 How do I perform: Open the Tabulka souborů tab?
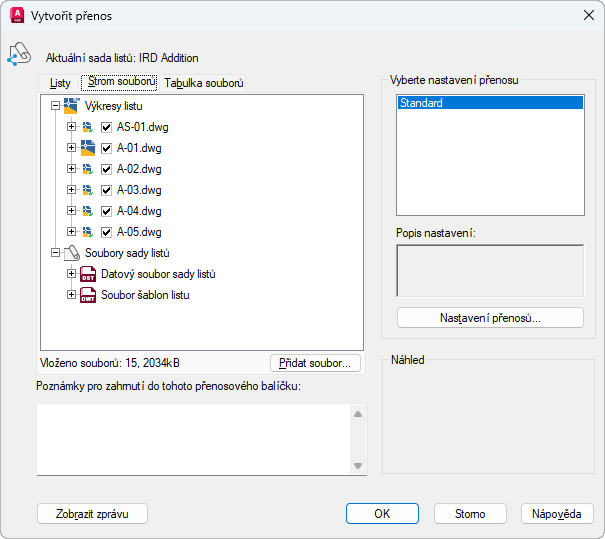tap(204, 83)
